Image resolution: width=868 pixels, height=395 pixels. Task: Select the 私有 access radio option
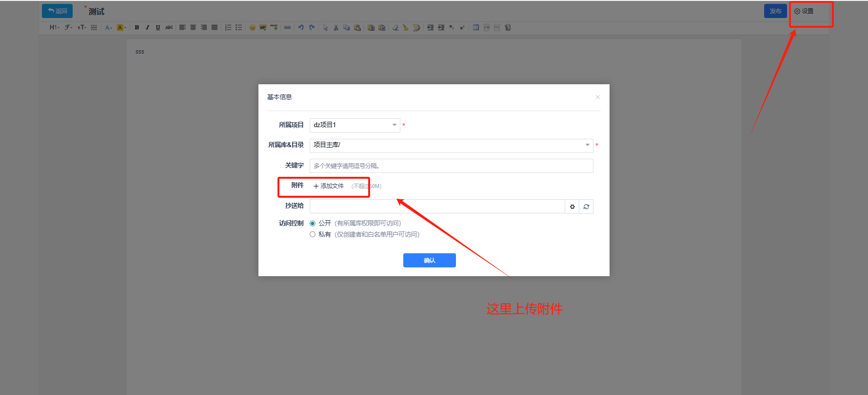point(313,234)
